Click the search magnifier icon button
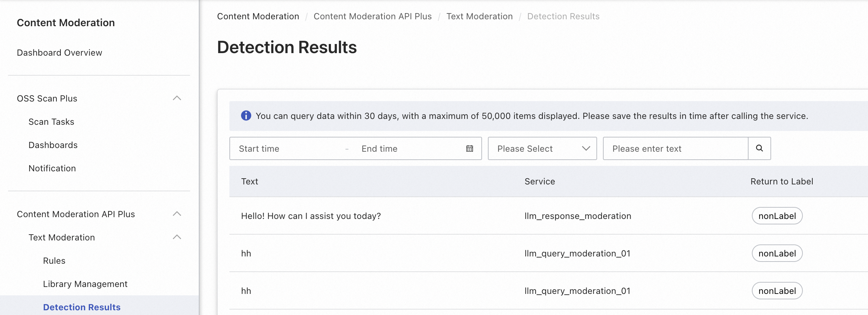This screenshot has width=868, height=315. (759, 148)
